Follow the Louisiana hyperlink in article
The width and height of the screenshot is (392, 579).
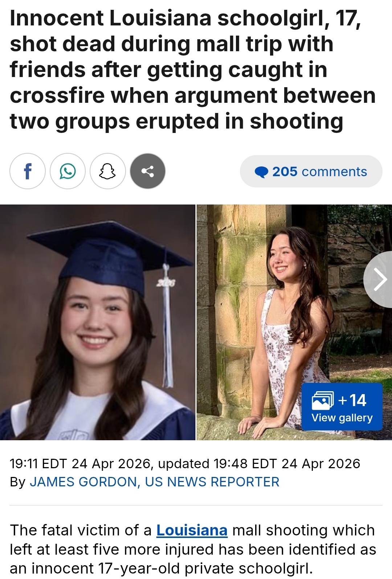pyautogui.click(x=192, y=530)
